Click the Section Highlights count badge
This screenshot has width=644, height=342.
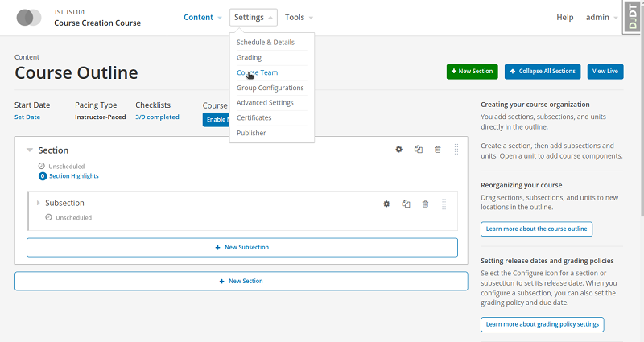click(43, 176)
